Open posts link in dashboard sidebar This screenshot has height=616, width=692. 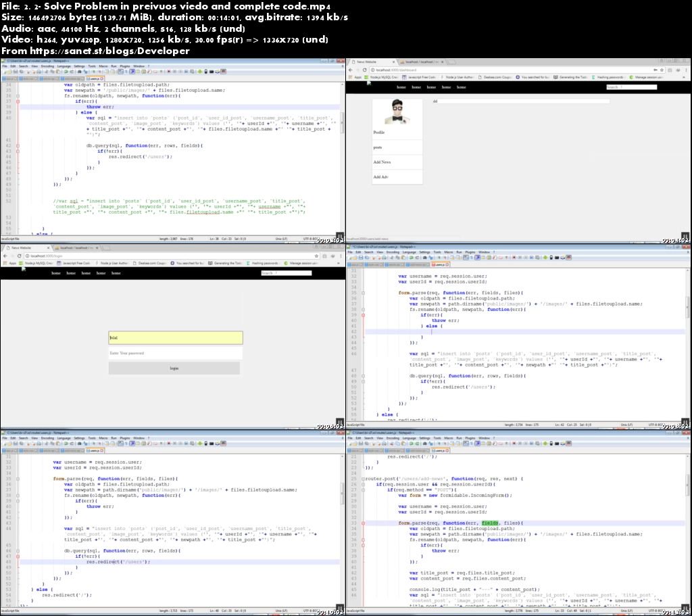[378, 147]
